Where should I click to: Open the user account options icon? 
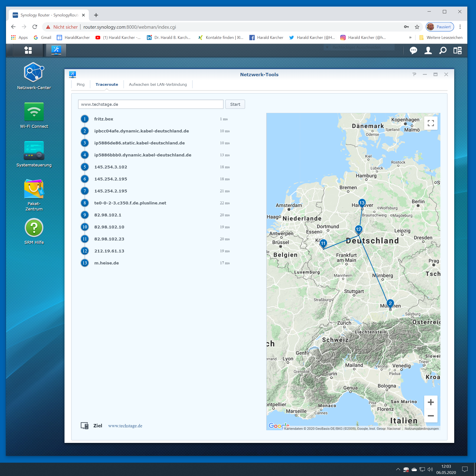pos(428,50)
